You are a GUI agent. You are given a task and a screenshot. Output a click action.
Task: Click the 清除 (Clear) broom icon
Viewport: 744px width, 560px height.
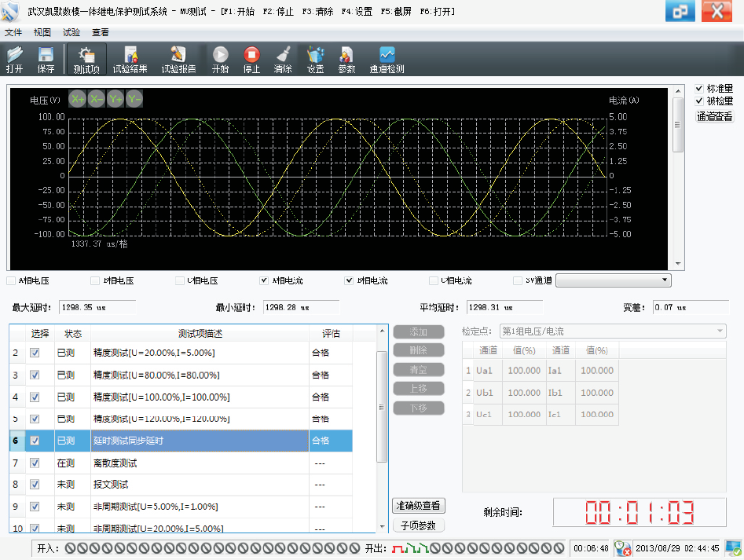[283, 59]
